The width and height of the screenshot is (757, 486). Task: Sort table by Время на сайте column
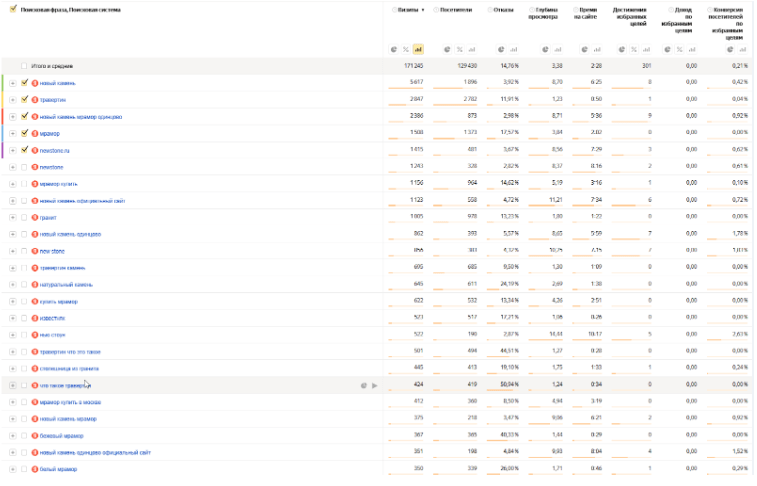[586, 13]
